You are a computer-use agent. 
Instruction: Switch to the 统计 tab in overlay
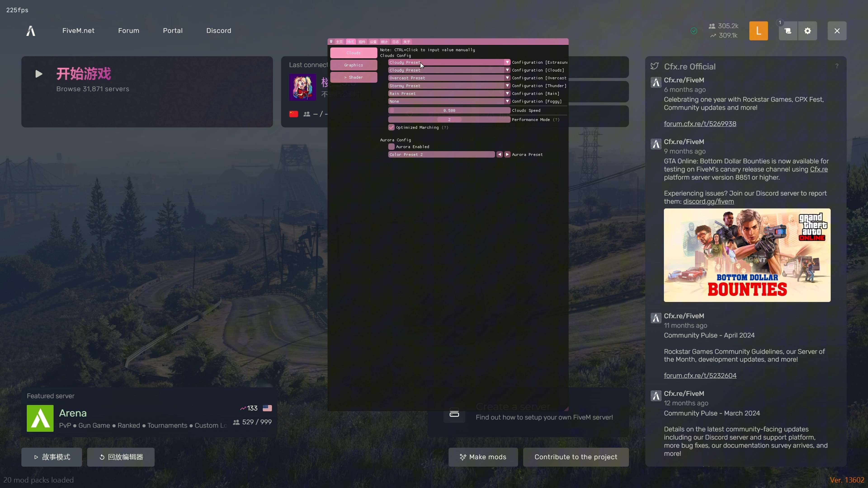pyautogui.click(x=384, y=42)
